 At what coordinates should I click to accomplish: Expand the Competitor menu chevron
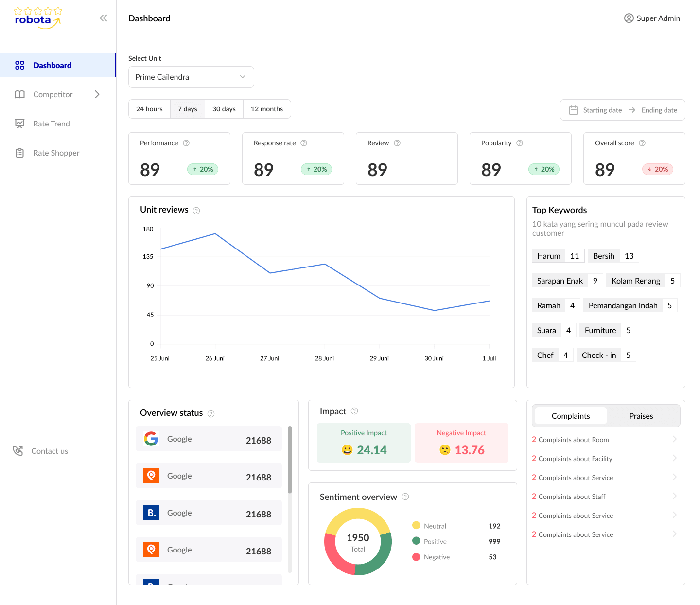[x=97, y=94]
